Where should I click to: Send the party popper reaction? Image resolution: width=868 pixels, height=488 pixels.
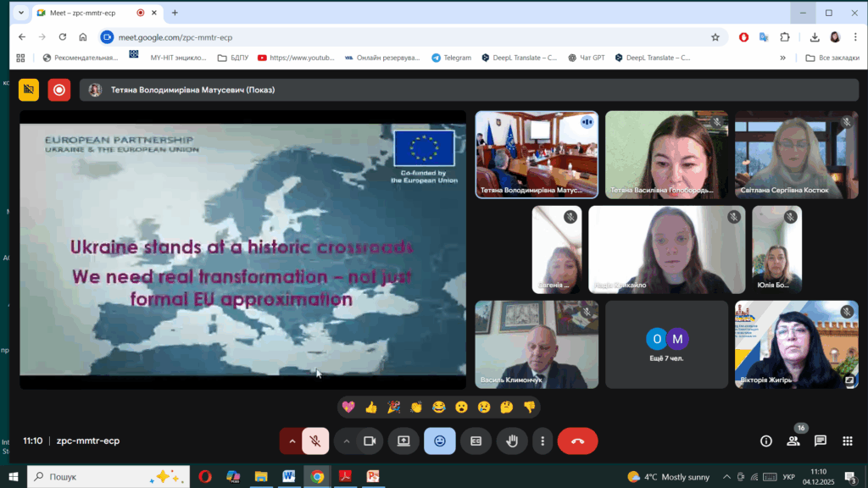click(393, 407)
